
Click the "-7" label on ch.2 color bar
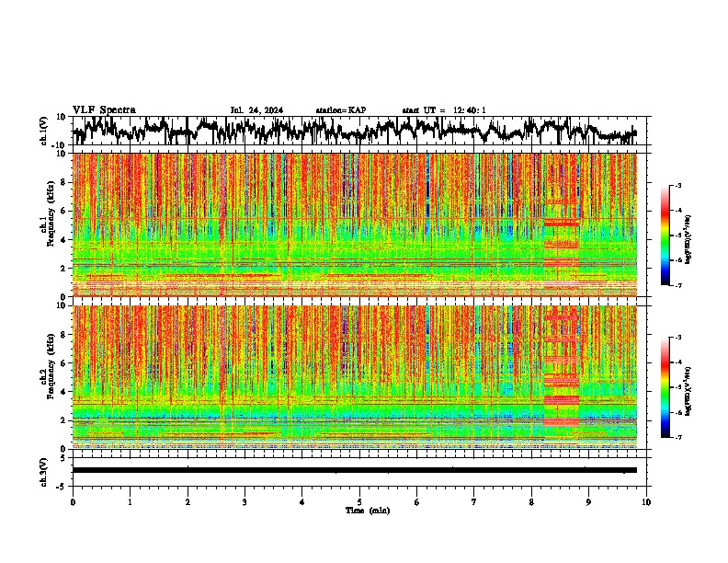(678, 437)
